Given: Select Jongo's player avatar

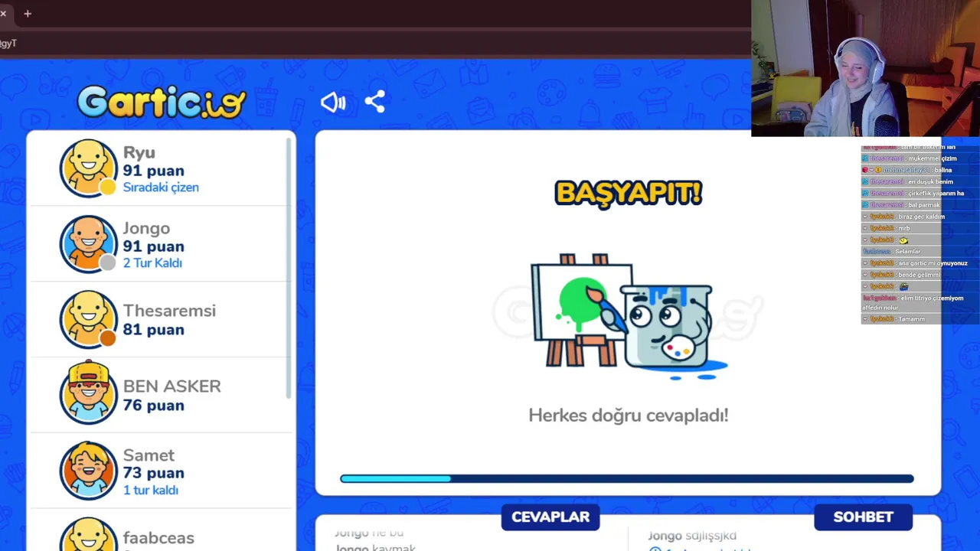Looking at the screenshot, I should (89, 243).
